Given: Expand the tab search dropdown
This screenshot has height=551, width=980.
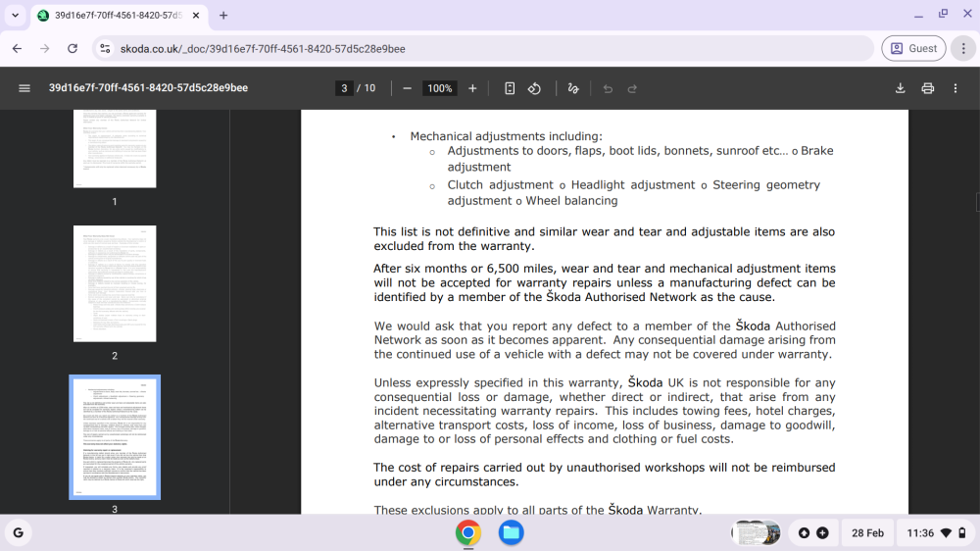Looking at the screenshot, I should point(15,15).
